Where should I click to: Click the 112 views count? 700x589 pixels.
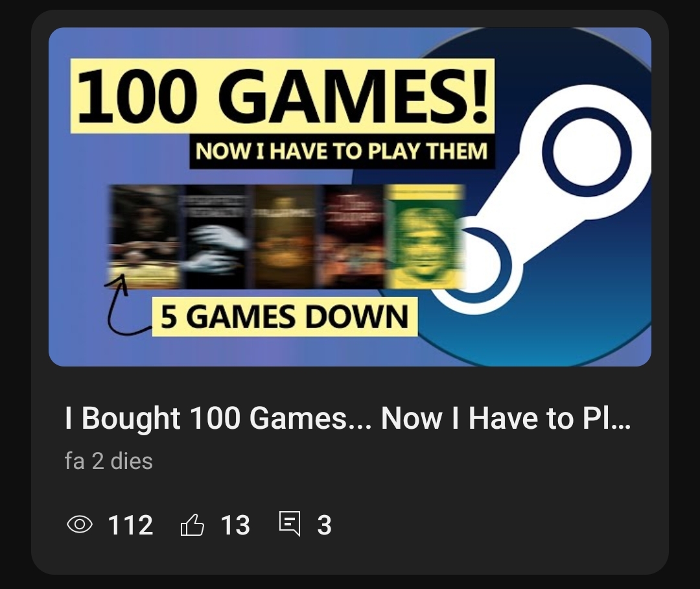[x=130, y=525]
